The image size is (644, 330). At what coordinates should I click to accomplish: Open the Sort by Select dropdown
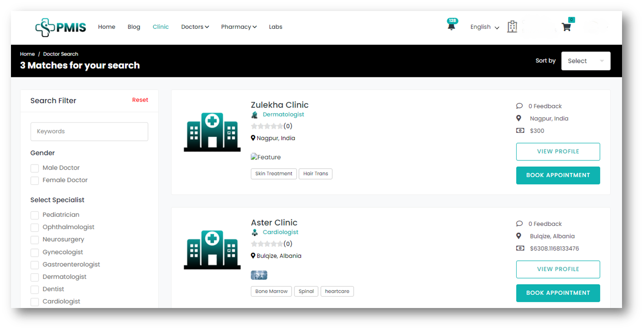(585, 60)
